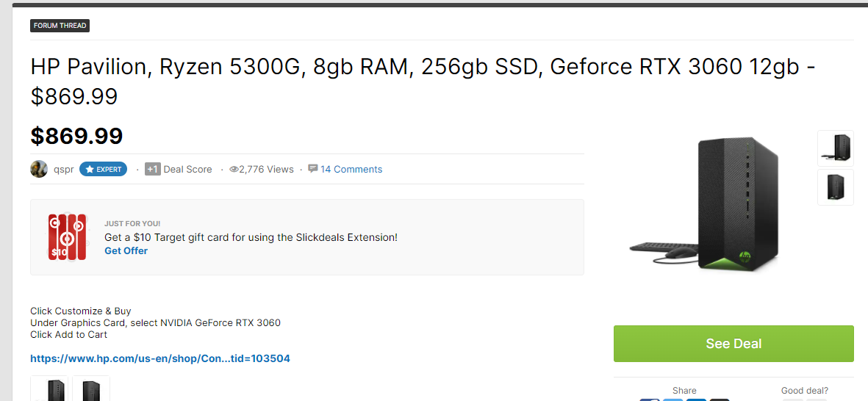Open qspr's profile avatar
The height and width of the screenshot is (401, 868).
click(39, 169)
